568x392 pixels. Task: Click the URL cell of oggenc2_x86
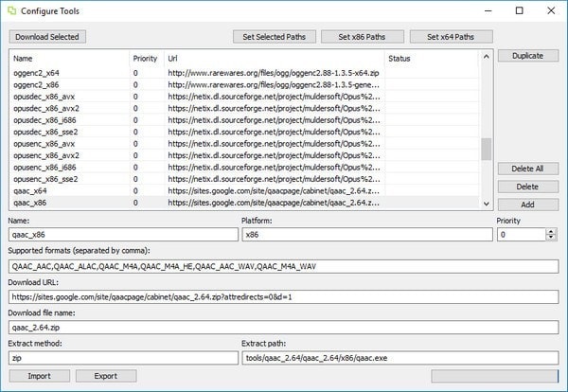(275, 85)
